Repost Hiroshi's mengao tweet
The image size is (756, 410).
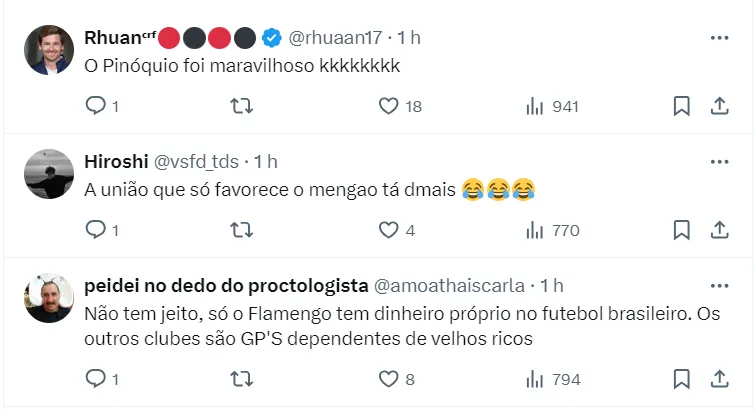pos(241,230)
